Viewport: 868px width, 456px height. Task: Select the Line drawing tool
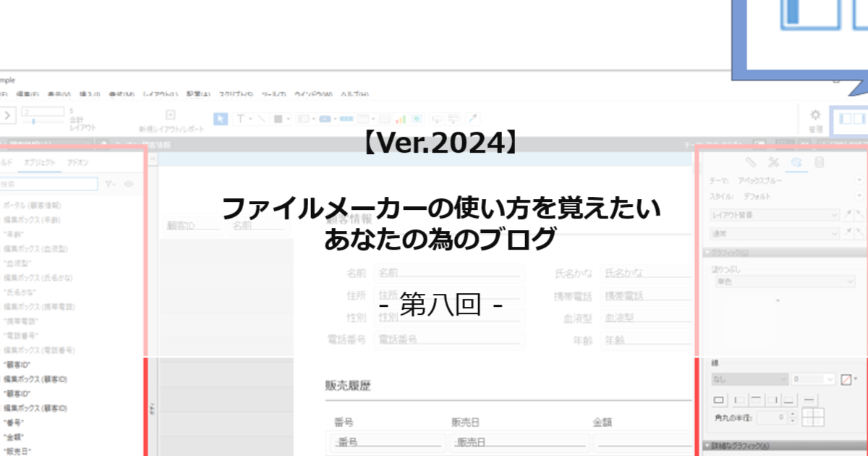tap(261, 119)
